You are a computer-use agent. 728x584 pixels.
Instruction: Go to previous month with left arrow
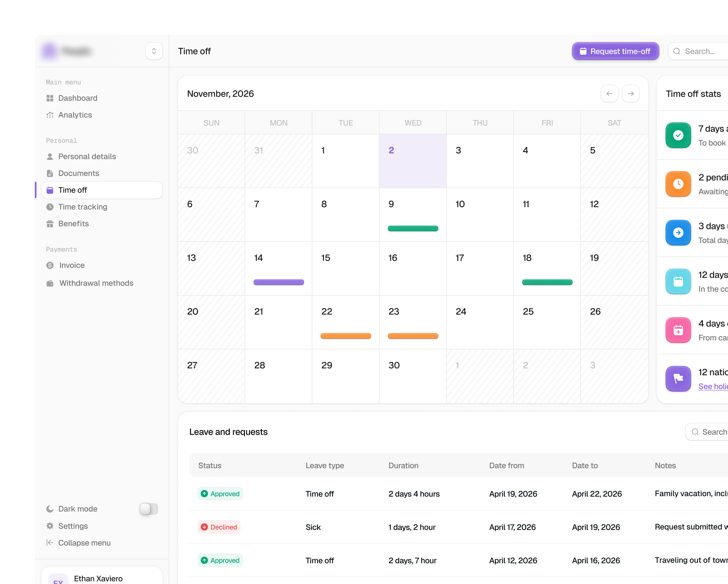point(609,94)
